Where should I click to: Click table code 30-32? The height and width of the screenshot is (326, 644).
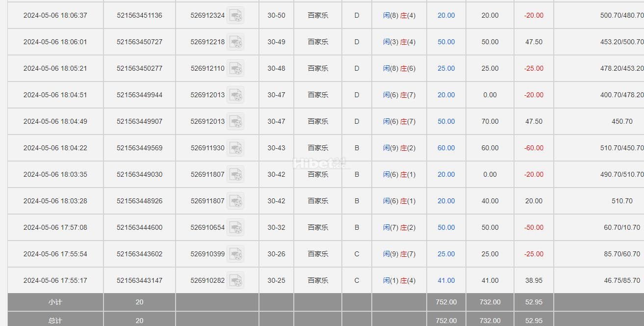tap(276, 227)
